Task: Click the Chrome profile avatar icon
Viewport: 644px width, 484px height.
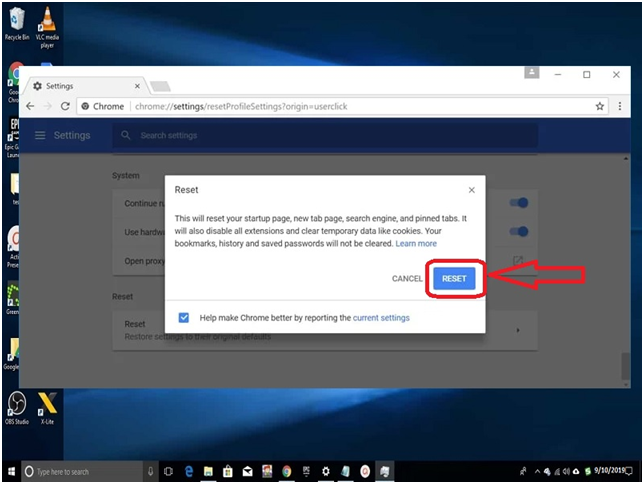Action: click(531, 72)
